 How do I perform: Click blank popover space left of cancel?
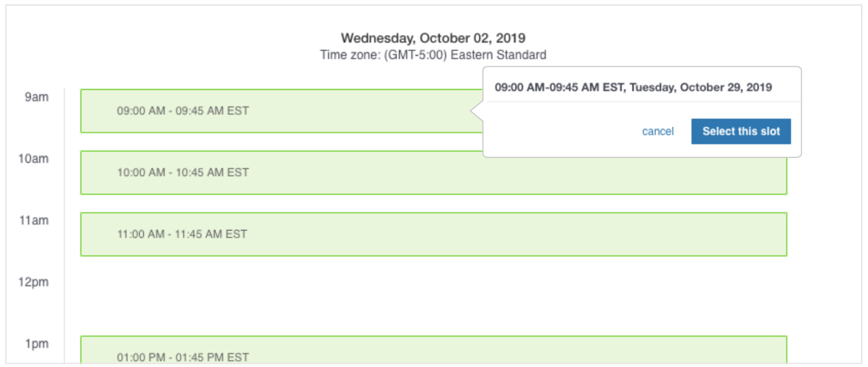pos(561,131)
